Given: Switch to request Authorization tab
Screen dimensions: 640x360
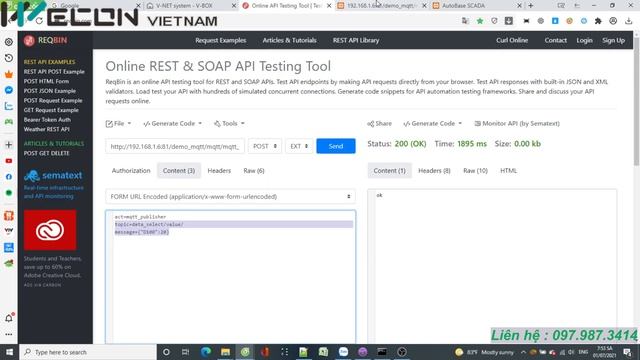Looking at the screenshot, I should pyautogui.click(x=131, y=171).
